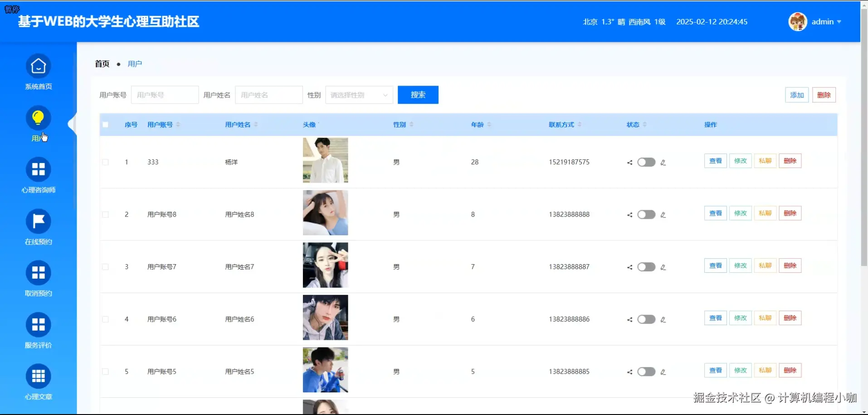The image size is (868, 415).
Task: Check the checkbox for row 2
Action: (106, 214)
